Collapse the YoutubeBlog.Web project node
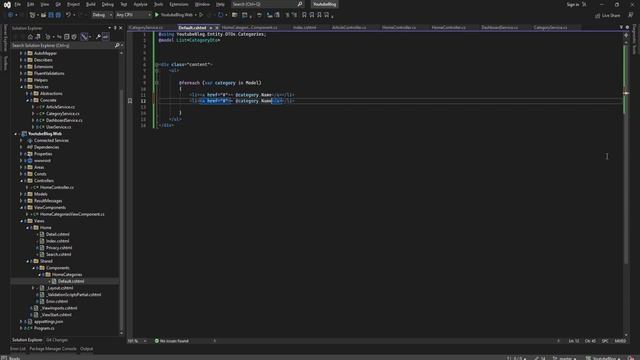Image resolution: width=640 pixels, height=360 pixels. (16, 133)
